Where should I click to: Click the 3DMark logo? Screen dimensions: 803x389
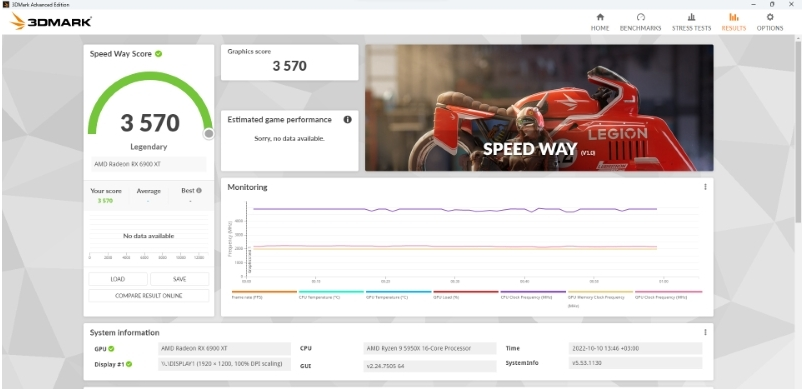coord(51,21)
